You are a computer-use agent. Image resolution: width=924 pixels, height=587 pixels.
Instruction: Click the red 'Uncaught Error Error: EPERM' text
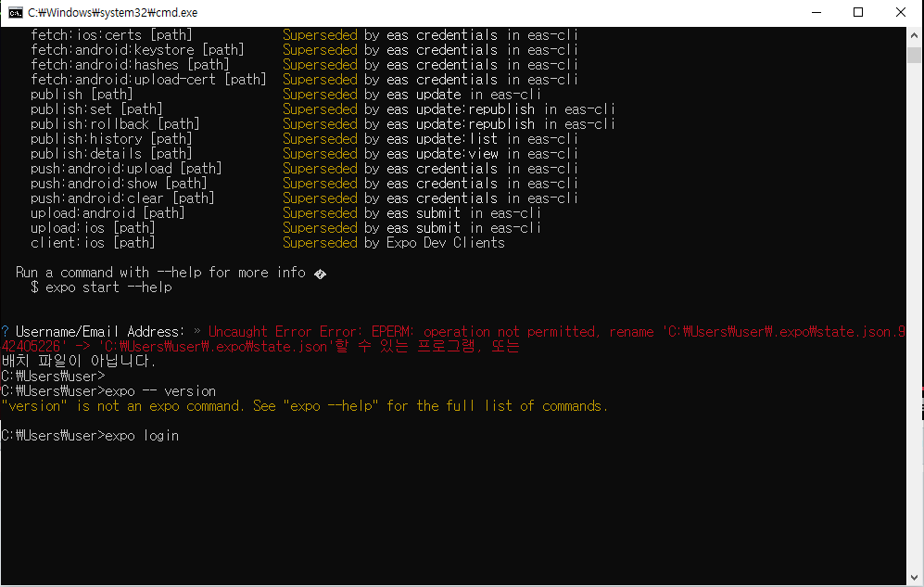(311, 332)
